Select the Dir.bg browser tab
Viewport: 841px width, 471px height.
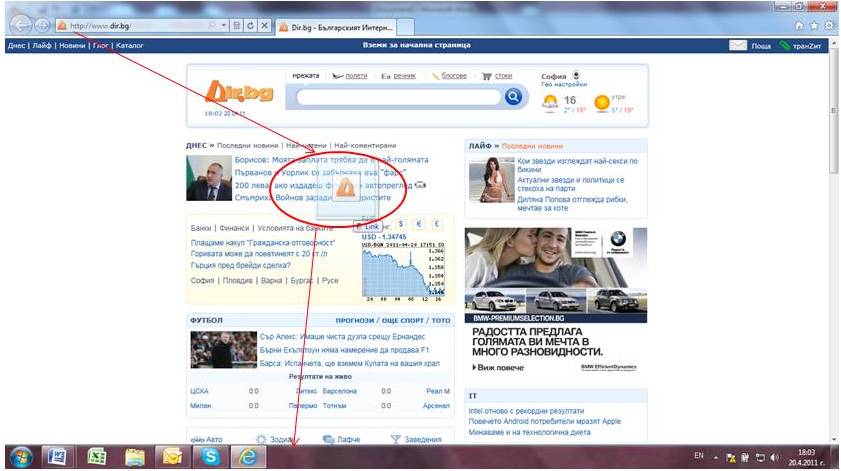pos(337,27)
